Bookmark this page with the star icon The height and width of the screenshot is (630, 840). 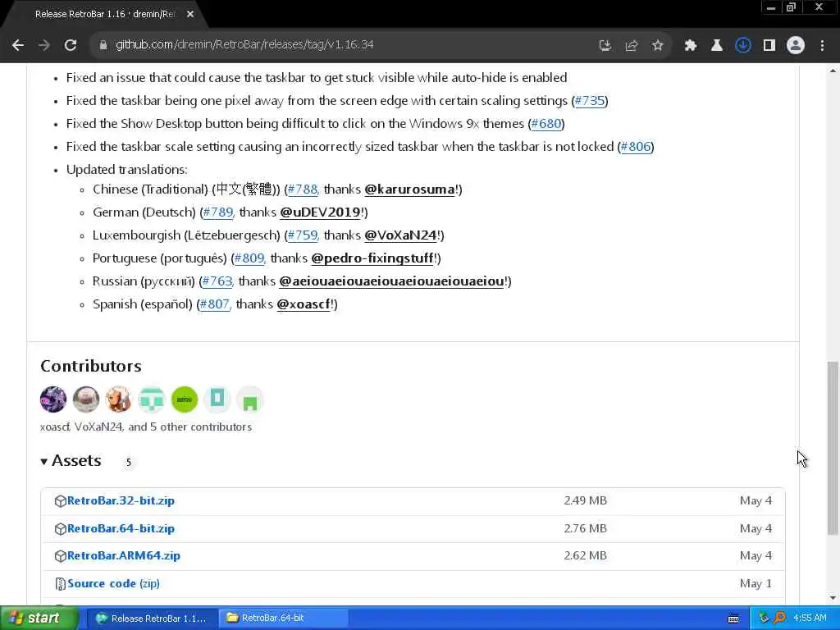[657, 46]
